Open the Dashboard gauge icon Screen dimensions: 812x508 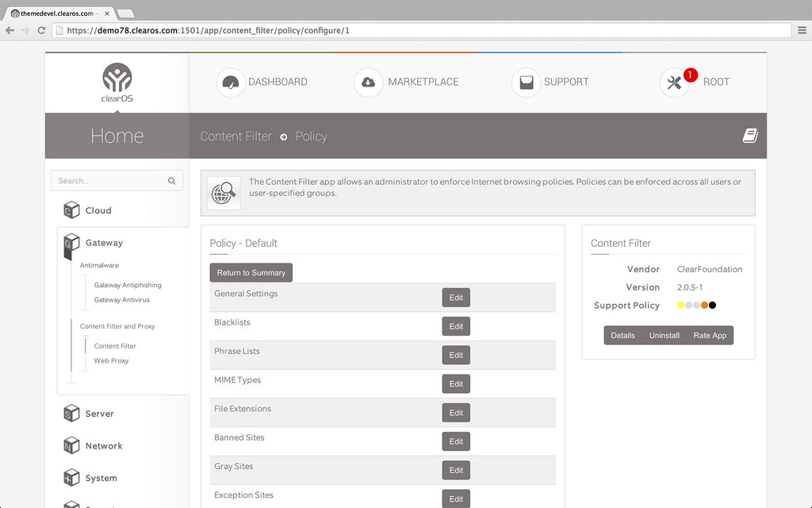(x=231, y=82)
